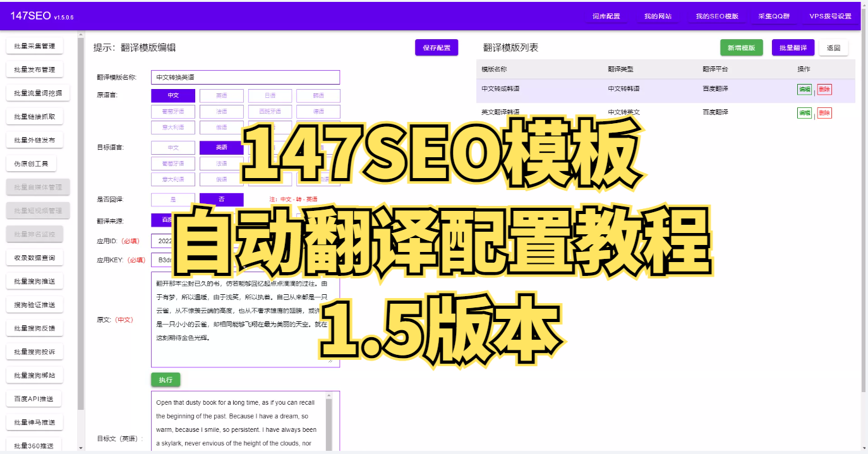Open 我的SEO模板 in the top bar

[x=717, y=16]
